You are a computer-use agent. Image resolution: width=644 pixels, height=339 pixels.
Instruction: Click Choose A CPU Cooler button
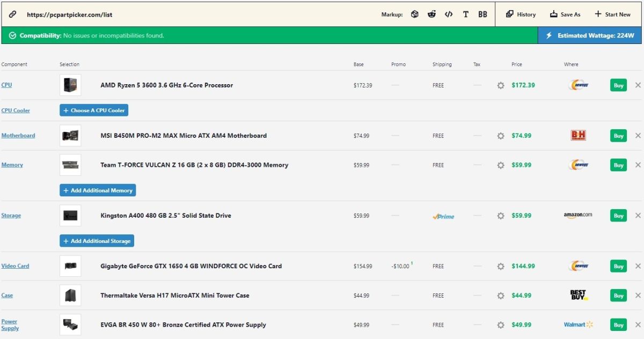[x=94, y=110]
